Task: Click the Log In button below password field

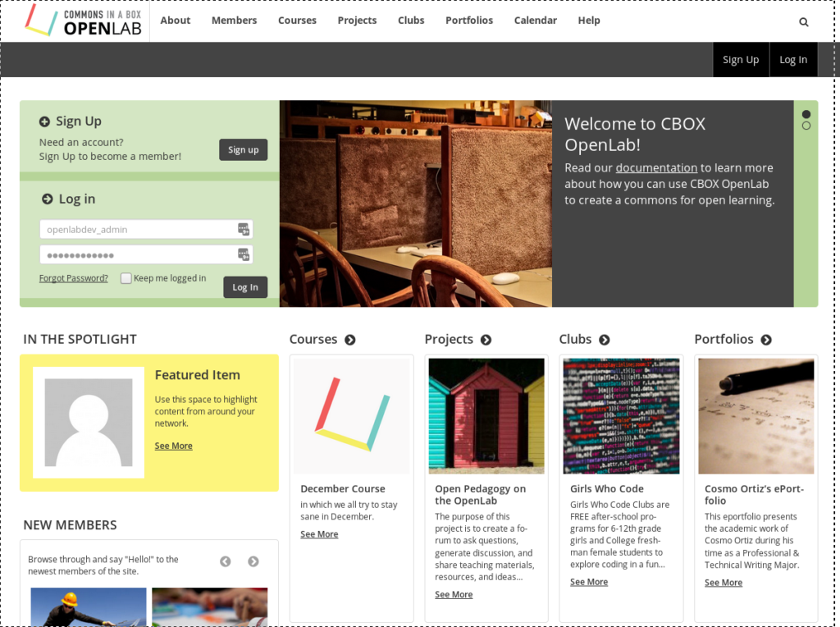Action: click(245, 287)
